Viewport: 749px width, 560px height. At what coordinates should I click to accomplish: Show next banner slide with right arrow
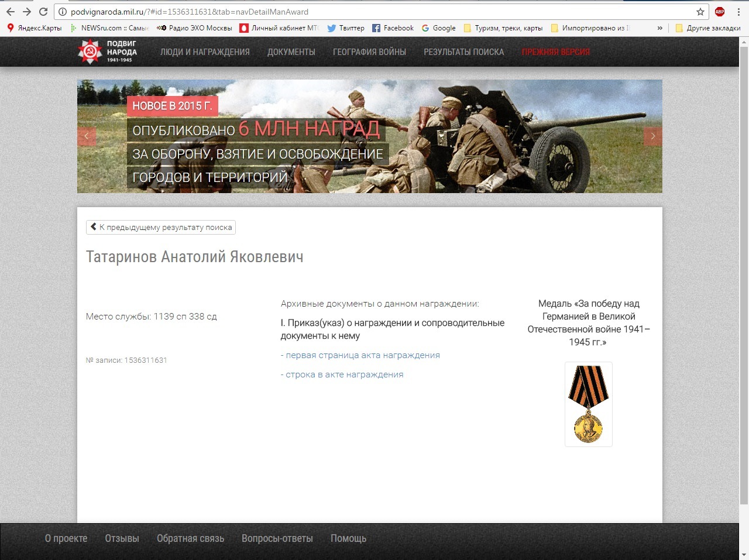click(x=653, y=136)
